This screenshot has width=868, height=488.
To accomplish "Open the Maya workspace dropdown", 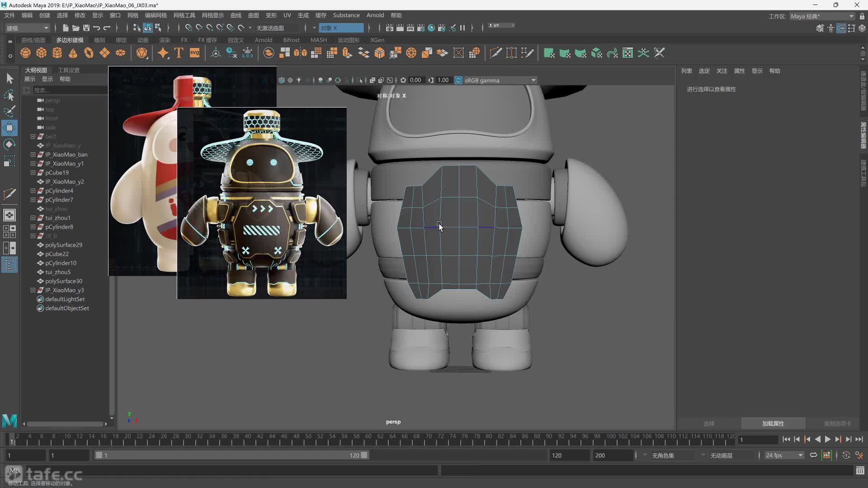I will coord(822,16).
